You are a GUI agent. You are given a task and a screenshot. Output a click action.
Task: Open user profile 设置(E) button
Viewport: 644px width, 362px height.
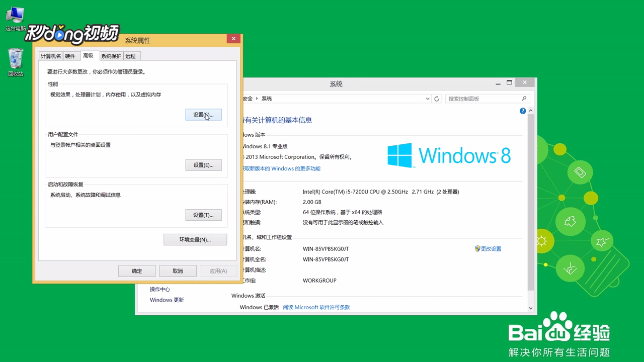(x=203, y=165)
